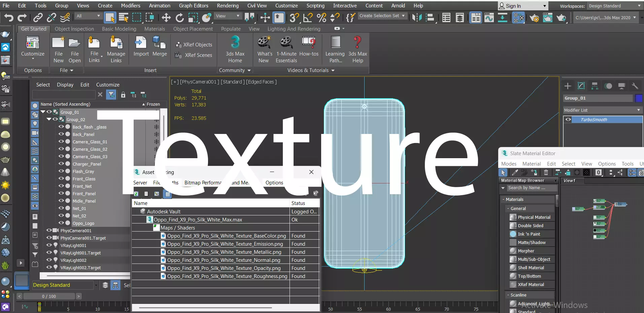This screenshot has height=313, width=644.
Task: Open 3ds Max Home from ribbon
Action: (235, 49)
